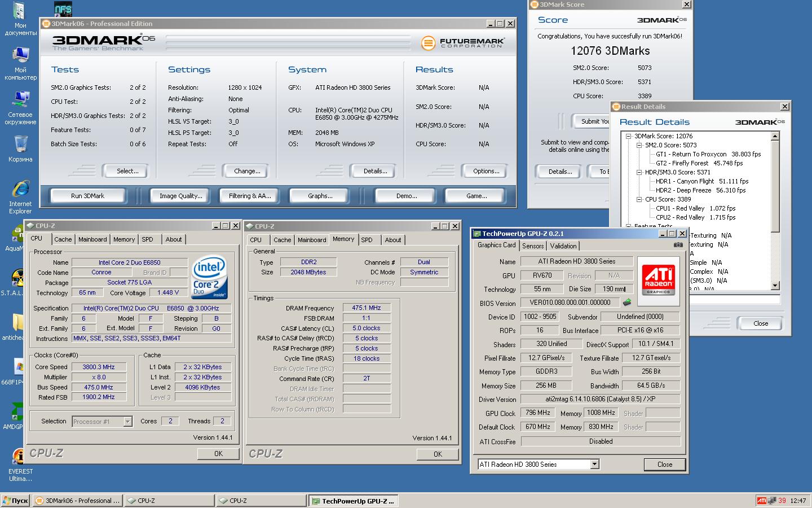This screenshot has width=812, height=508.
Task: Click the Game... button
Action: tap(476, 196)
